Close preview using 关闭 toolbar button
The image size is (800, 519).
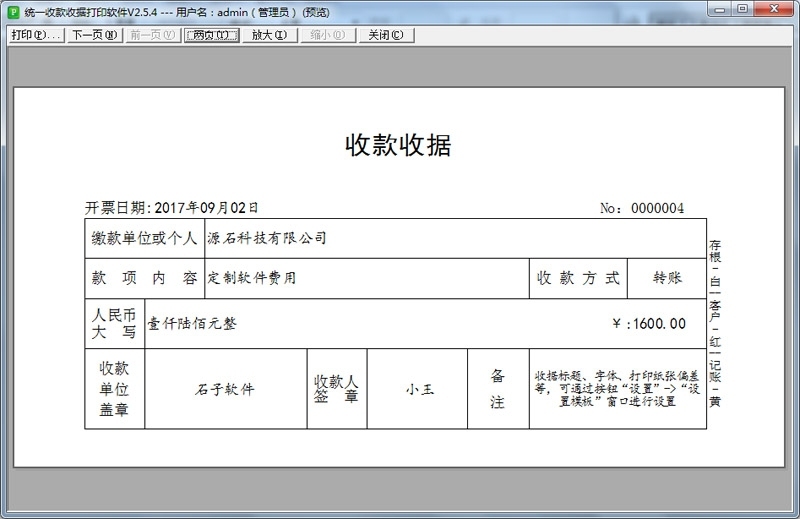pyautogui.click(x=385, y=35)
